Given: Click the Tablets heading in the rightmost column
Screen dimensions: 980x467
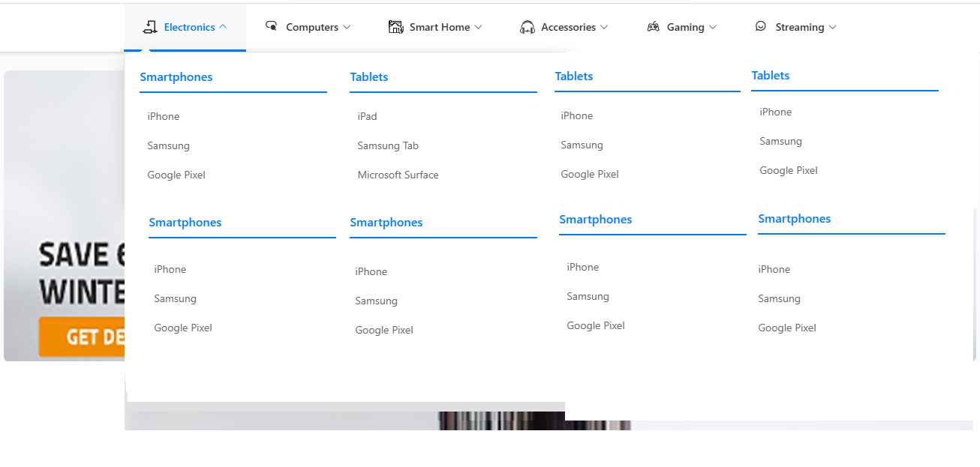Looking at the screenshot, I should coord(771,76).
